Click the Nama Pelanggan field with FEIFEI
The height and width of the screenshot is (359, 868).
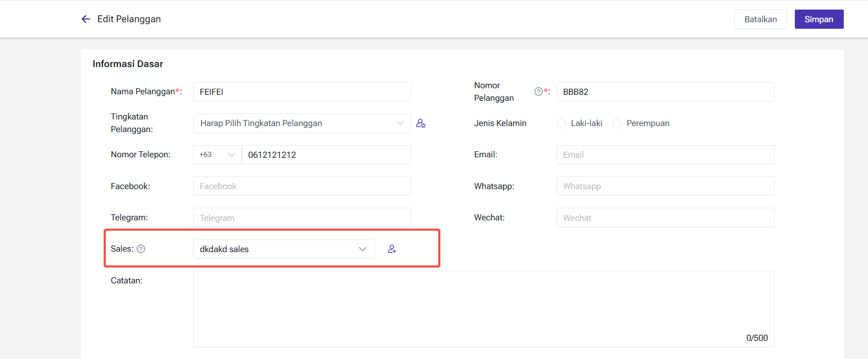click(302, 92)
